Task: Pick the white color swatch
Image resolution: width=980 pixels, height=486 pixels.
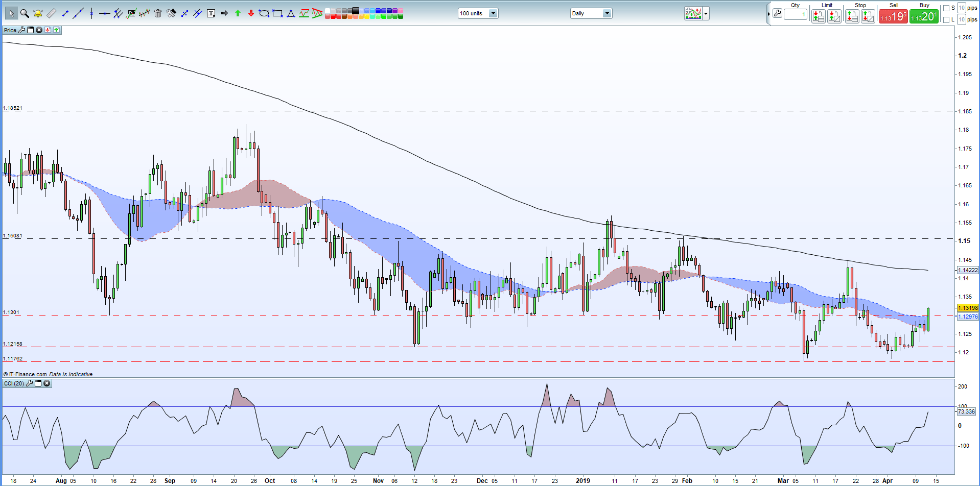Action: [x=328, y=10]
